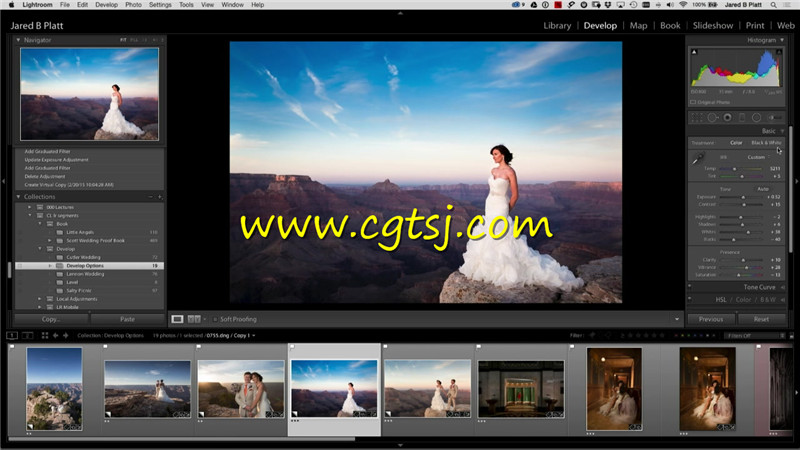Toggle the highlight clipping indicator in Histogram
The width and height of the screenshot is (800, 450).
pyautogui.click(x=779, y=52)
